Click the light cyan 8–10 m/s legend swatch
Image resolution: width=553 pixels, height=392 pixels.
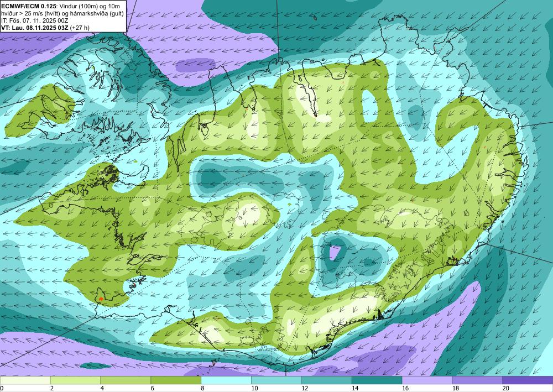click(x=226, y=380)
